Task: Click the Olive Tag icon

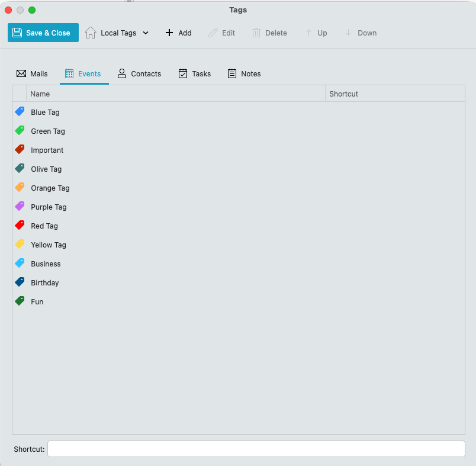Action: 20,169
